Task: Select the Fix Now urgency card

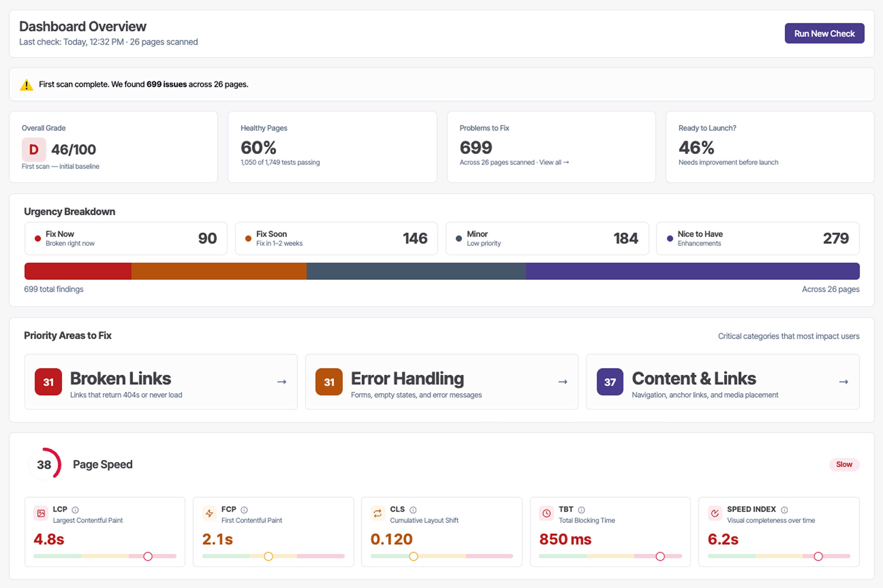Action: pos(126,238)
